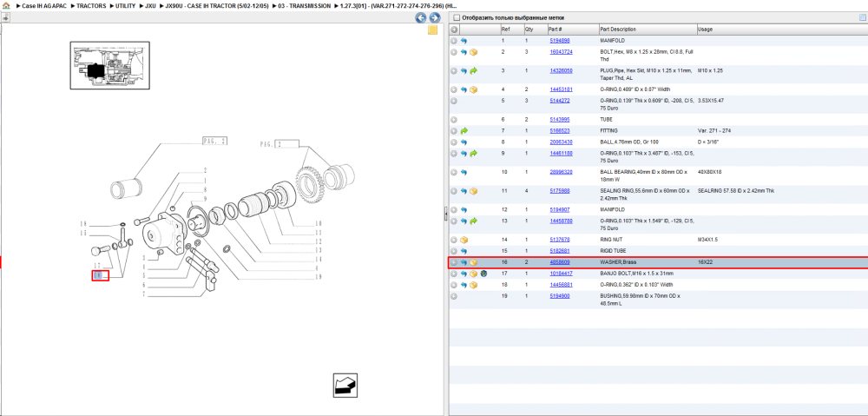Click the green forward-arrow icon on Ref 3 row
The width and height of the screenshot is (868, 416).
click(x=473, y=71)
